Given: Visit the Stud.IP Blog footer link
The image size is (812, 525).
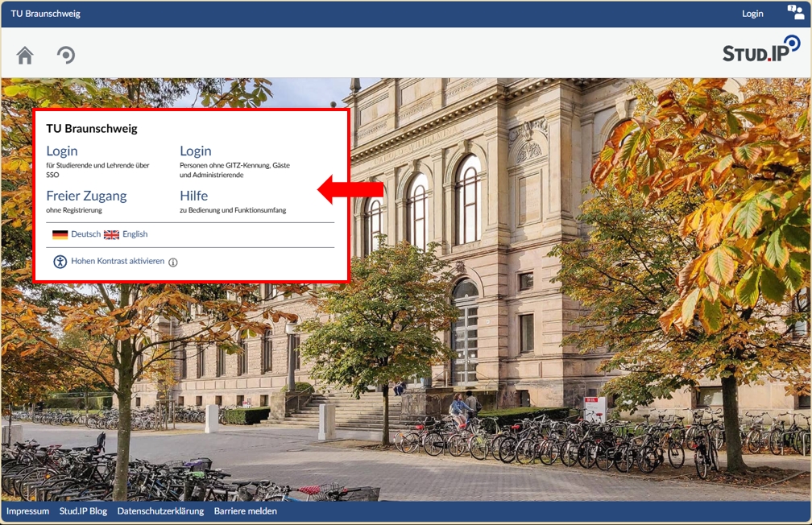Looking at the screenshot, I should point(84,511).
